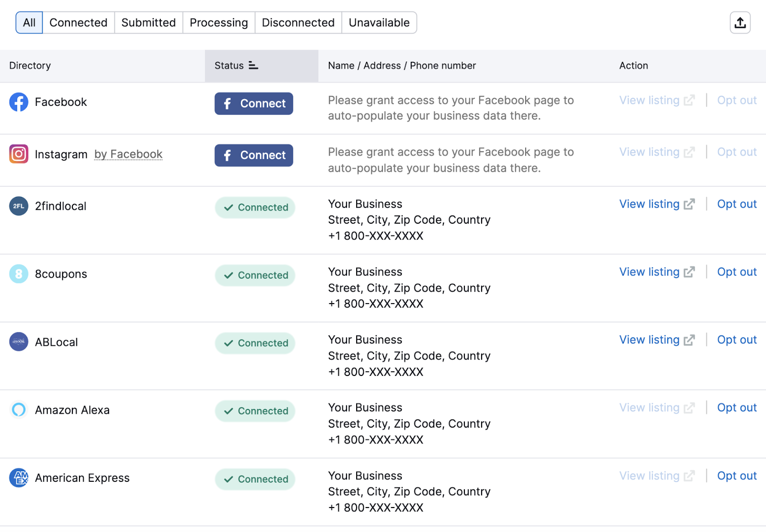Select the All filter tab
The width and height of the screenshot is (766, 532).
29,23
